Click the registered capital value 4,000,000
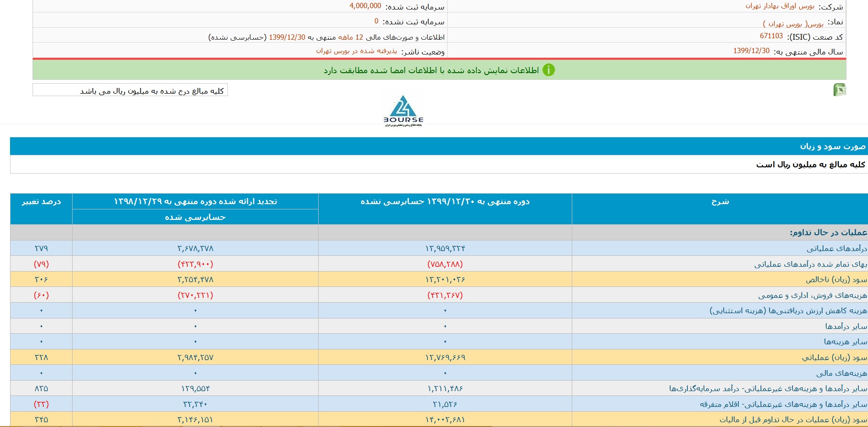The image size is (868, 427). pos(365,6)
